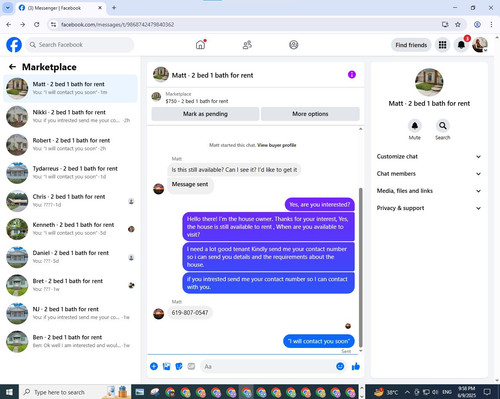Click the chat scrollbar thumb
This screenshot has width=500, height=399.
pos(360,268)
